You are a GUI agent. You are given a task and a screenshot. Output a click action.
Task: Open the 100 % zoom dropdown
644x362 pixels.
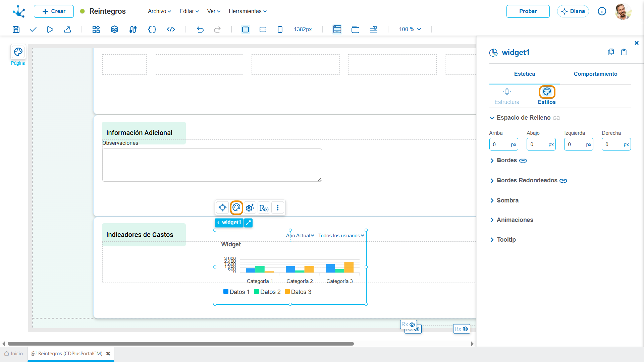(x=410, y=29)
